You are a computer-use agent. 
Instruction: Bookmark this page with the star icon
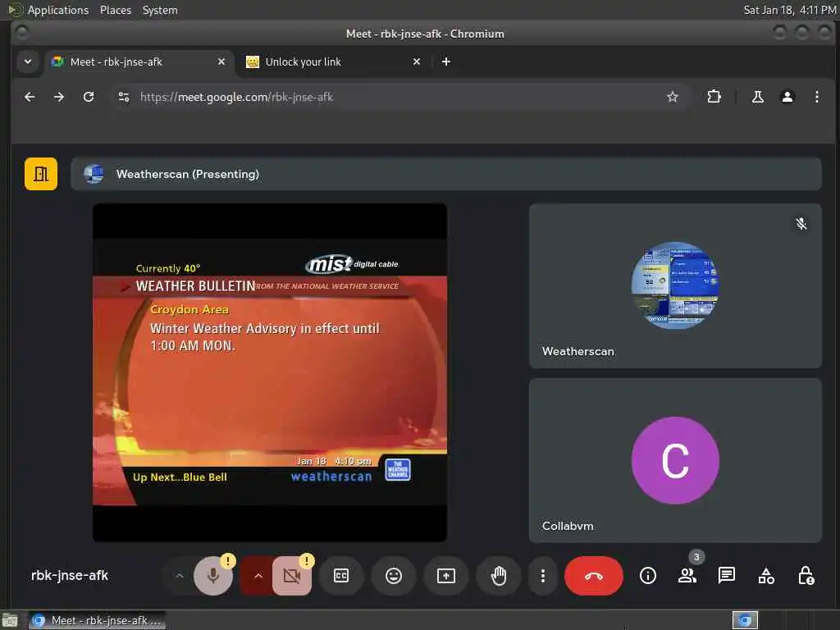[673, 97]
